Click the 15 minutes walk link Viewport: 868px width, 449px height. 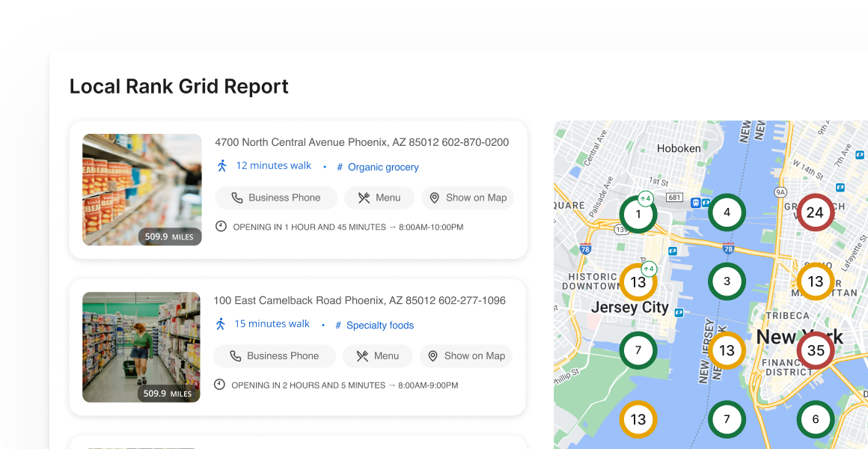[x=272, y=324]
